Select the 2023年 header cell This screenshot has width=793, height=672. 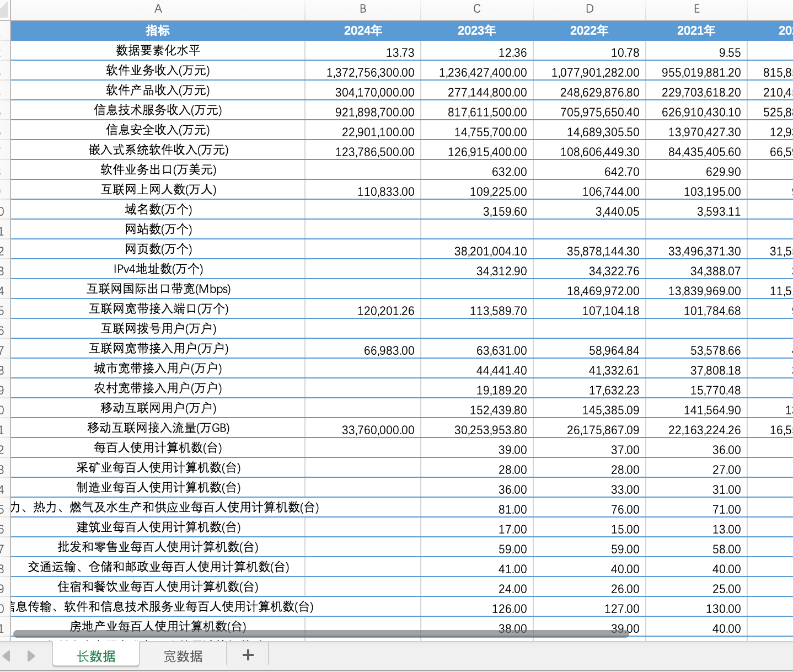click(477, 31)
